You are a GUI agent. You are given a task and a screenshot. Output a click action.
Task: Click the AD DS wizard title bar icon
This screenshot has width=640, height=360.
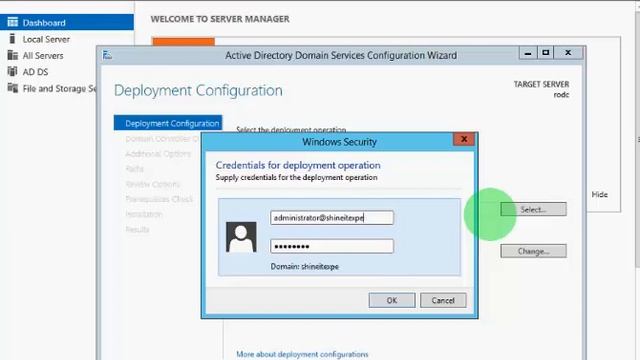click(x=107, y=55)
